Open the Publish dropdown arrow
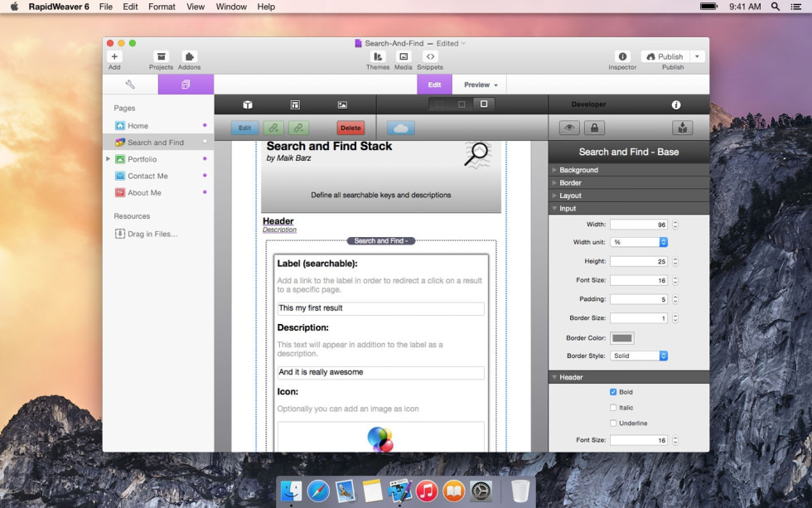The width and height of the screenshot is (812, 508). point(698,56)
